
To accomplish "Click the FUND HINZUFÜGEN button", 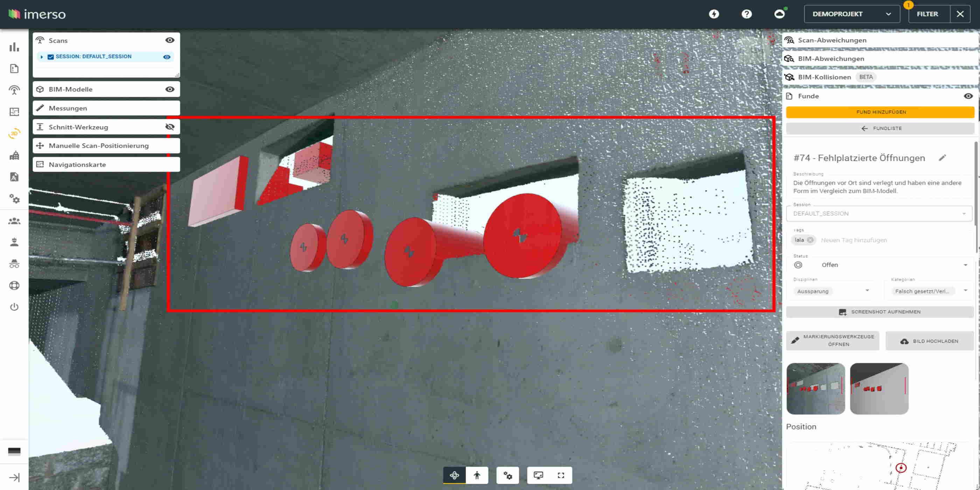I will click(x=880, y=112).
